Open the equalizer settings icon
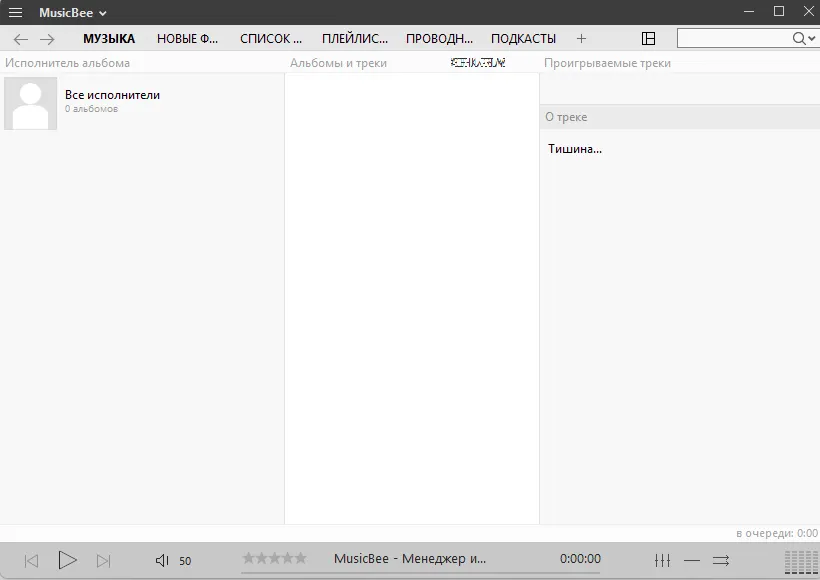 click(x=662, y=560)
